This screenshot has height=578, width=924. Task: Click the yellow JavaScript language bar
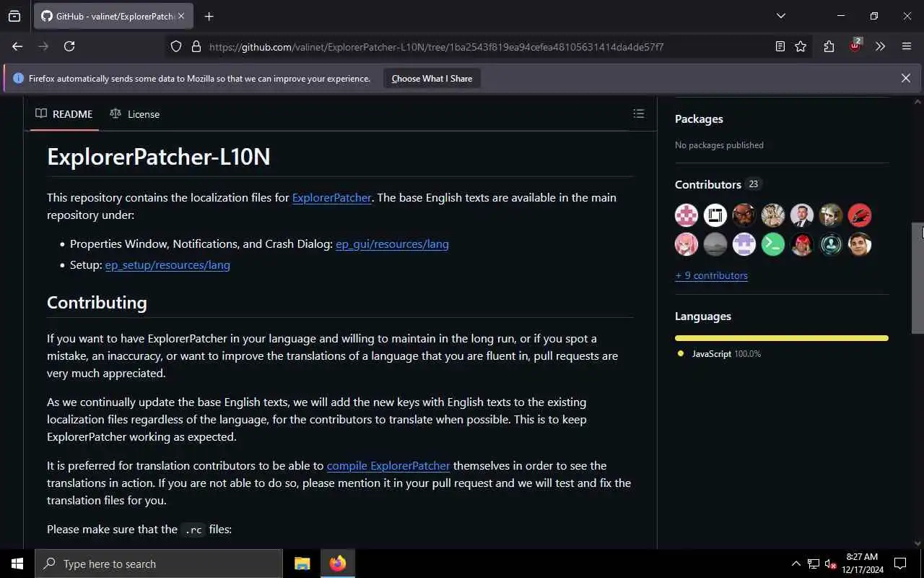click(x=782, y=337)
